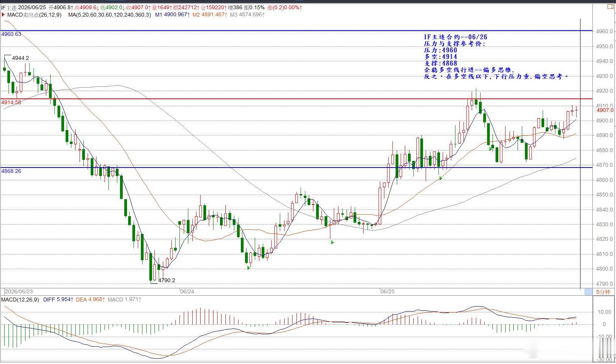Click the annotation line ending '偏多思维.'
This screenshot has height=364, width=616.
(x=469, y=70)
